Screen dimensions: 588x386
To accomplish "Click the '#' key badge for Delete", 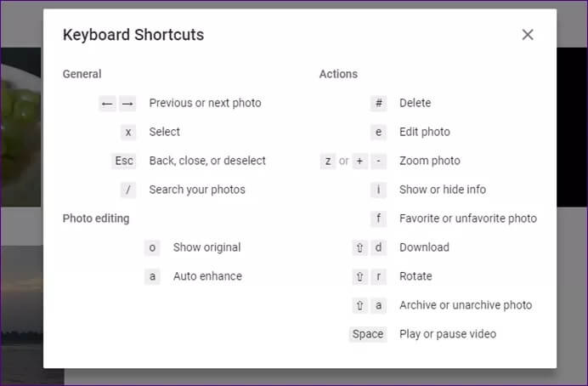I will tap(378, 103).
